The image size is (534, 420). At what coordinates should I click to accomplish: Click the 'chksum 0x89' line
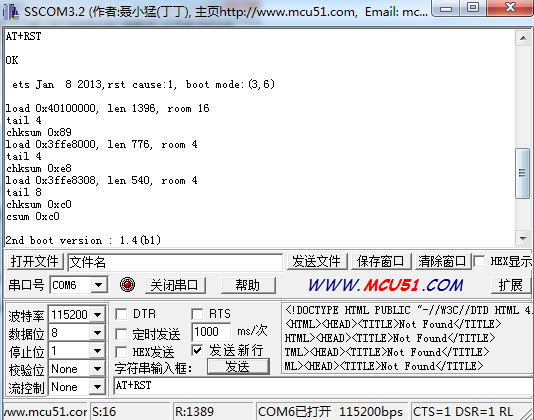pyautogui.click(x=39, y=132)
